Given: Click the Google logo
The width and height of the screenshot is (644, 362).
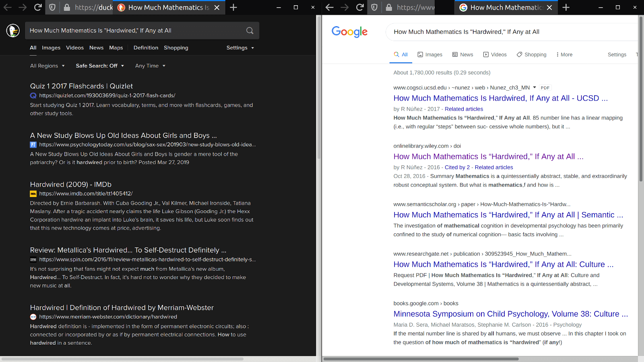Looking at the screenshot, I should 349,32.
